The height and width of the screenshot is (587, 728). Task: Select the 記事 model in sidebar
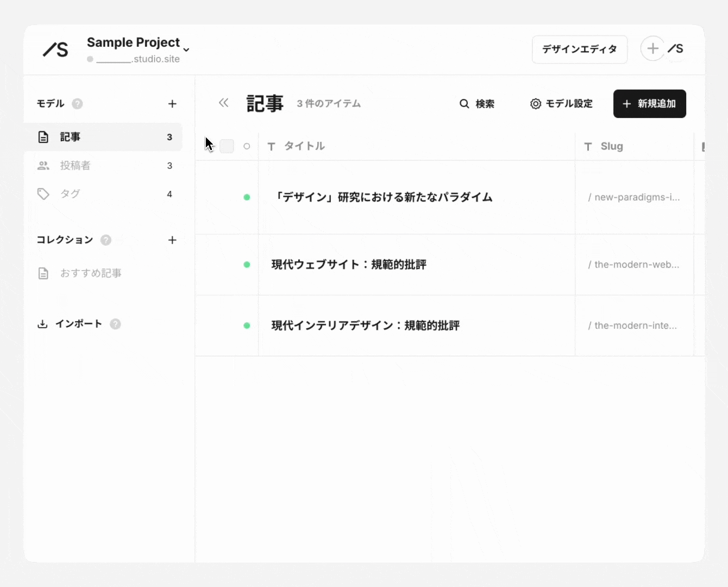coord(103,137)
